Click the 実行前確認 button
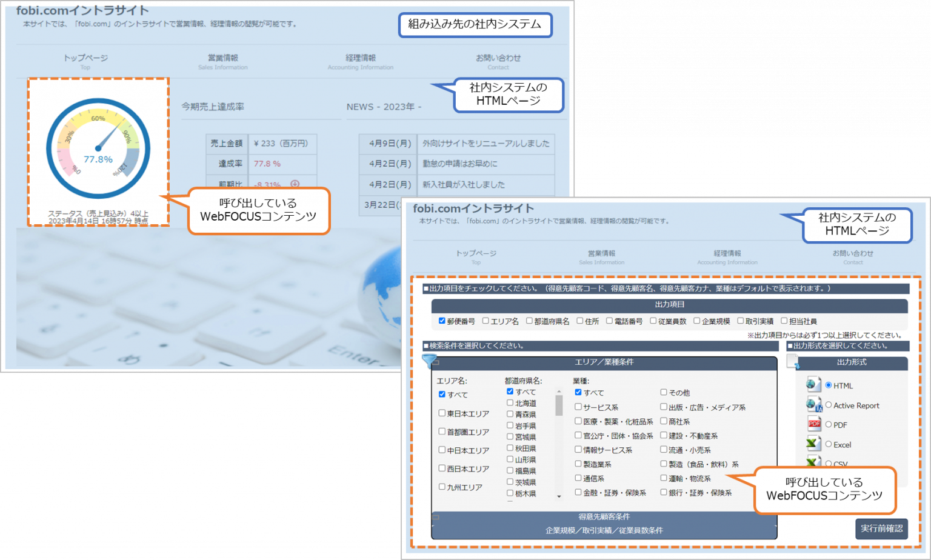The image size is (931, 560). click(882, 528)
